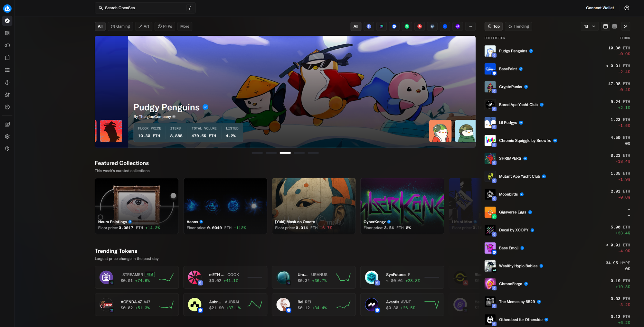The width and height of the screenshot is (644, 327).
Task: Open the list activity sidebar icon
Action: click(7, 70)
